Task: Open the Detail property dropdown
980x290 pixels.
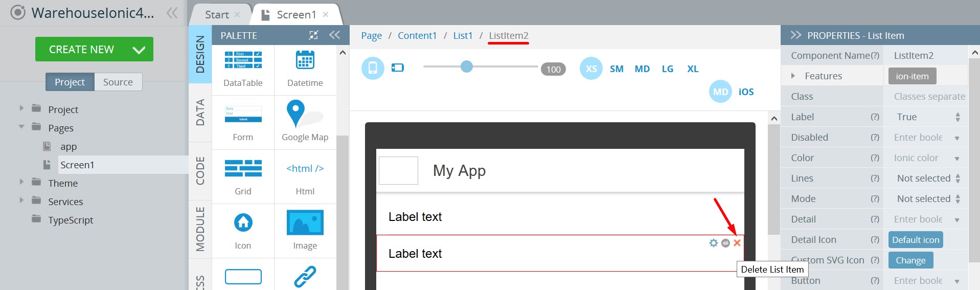Action: [926, 219]
